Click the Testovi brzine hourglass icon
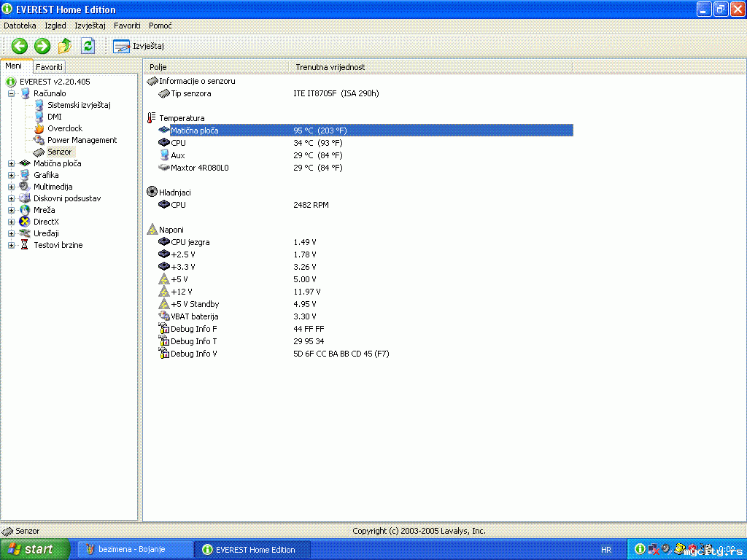 click(x=25, y=245)
